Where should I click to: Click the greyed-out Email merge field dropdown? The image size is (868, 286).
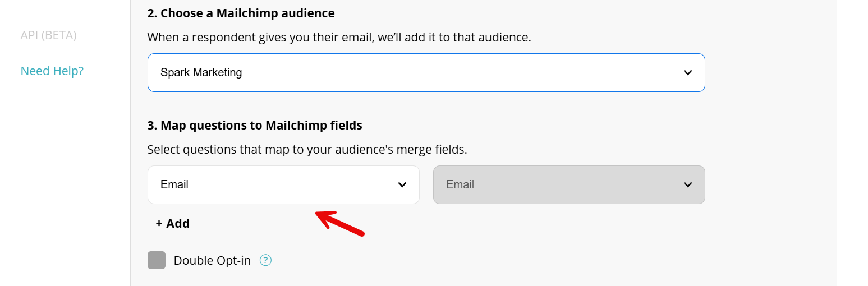pos(568,184)
